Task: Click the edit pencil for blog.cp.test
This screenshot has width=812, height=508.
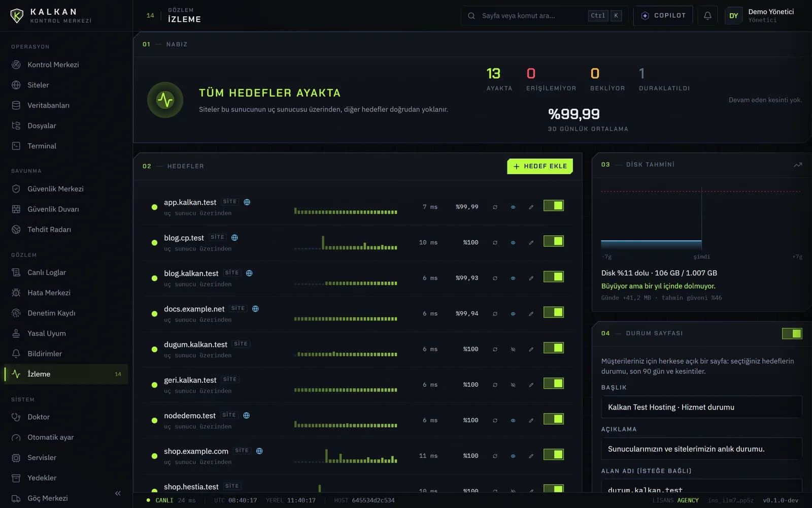Action: (531, 242)
